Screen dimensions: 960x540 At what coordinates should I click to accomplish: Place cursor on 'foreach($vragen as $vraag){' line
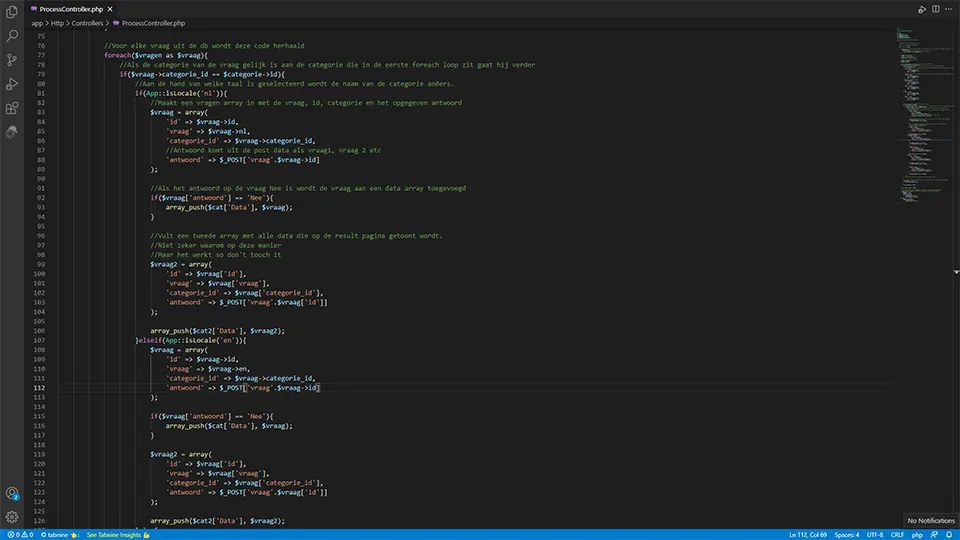click(156, 55)
